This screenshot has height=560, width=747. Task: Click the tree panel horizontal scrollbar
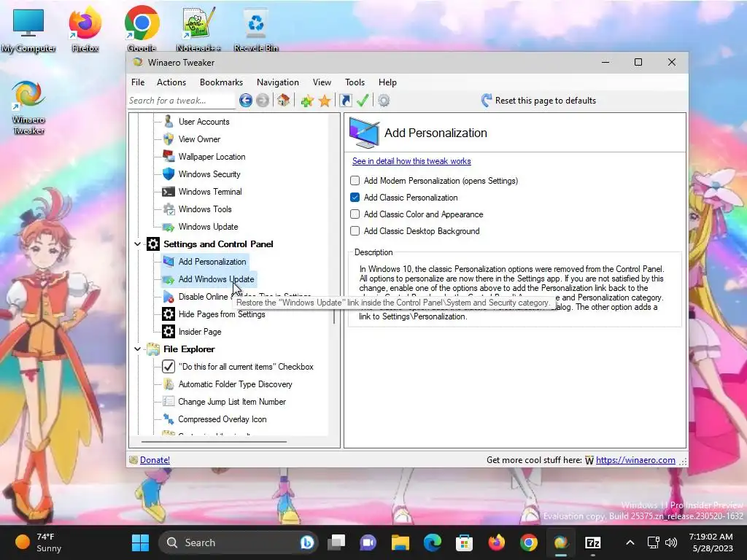[214, 441]
